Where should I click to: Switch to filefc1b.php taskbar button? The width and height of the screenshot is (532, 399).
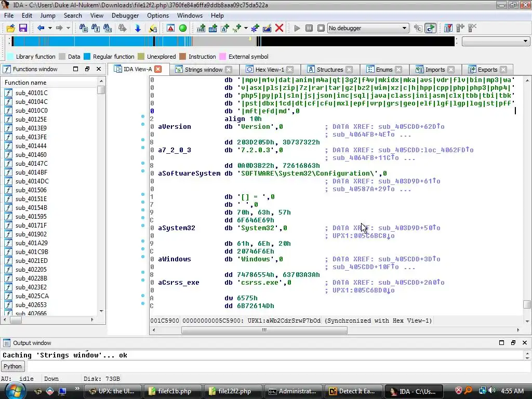tap(172, 391)
